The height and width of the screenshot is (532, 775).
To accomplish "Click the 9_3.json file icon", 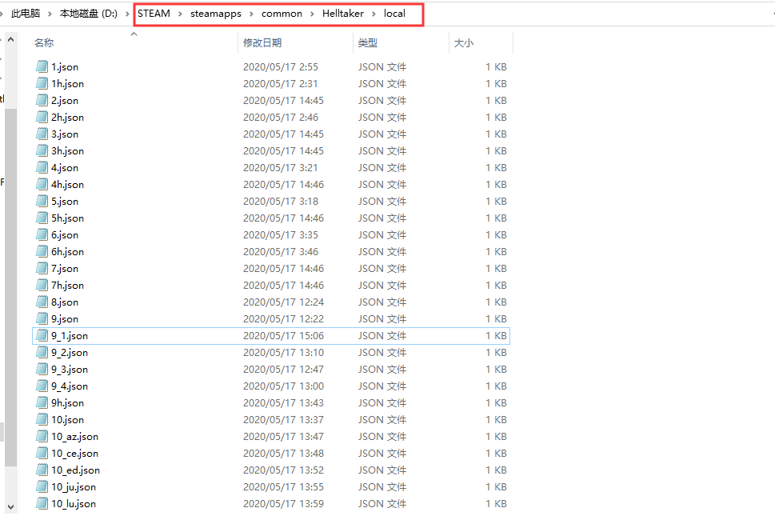I will click(42, 370).
